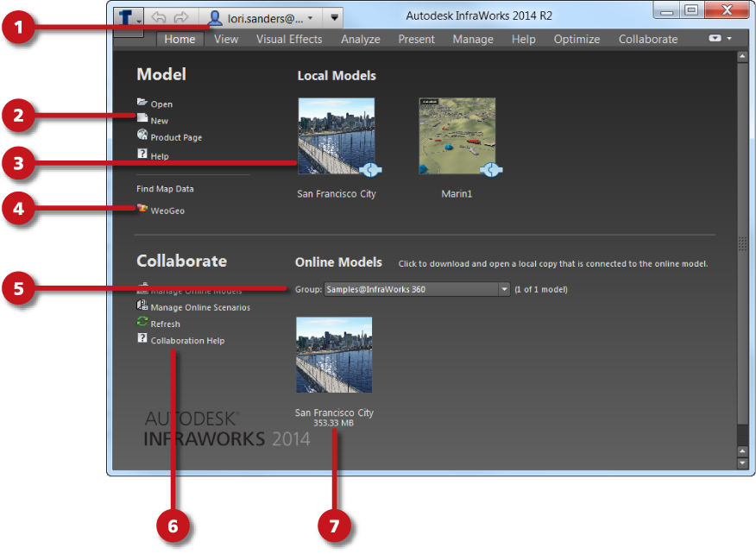The image size is (756, 554).
Task: Open the Visual Effects tab
Action: 289,39
